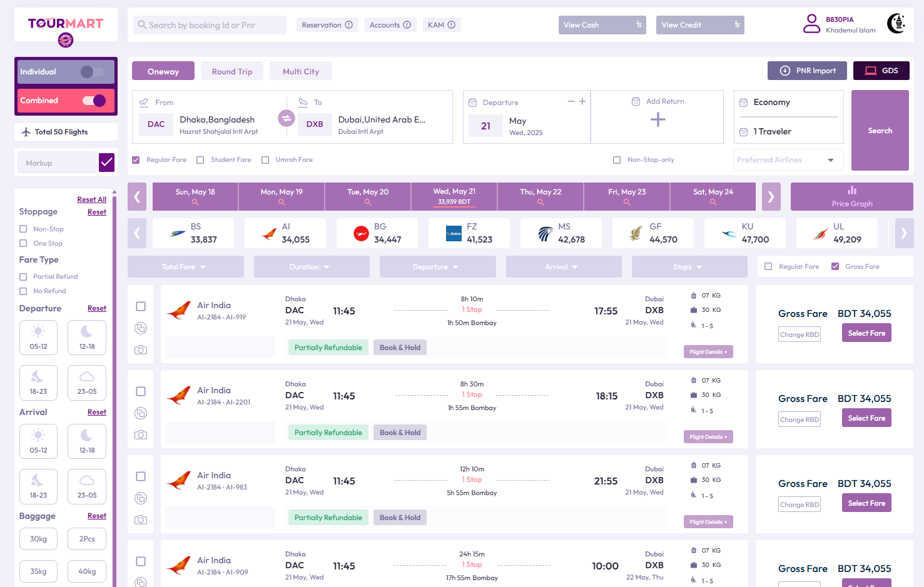Click the PNR Import button
Image resolution: width=924 pixels, height=587 pixels.
[807, 71]
